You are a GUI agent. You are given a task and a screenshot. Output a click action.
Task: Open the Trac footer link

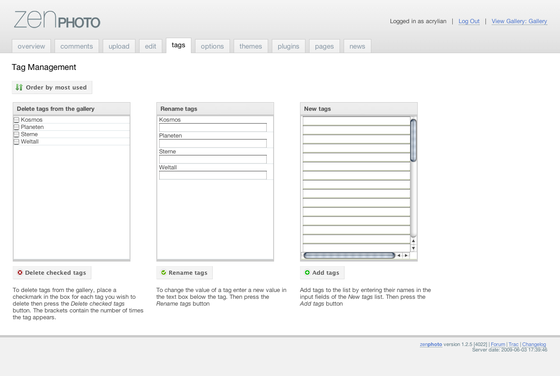[513, 344]
